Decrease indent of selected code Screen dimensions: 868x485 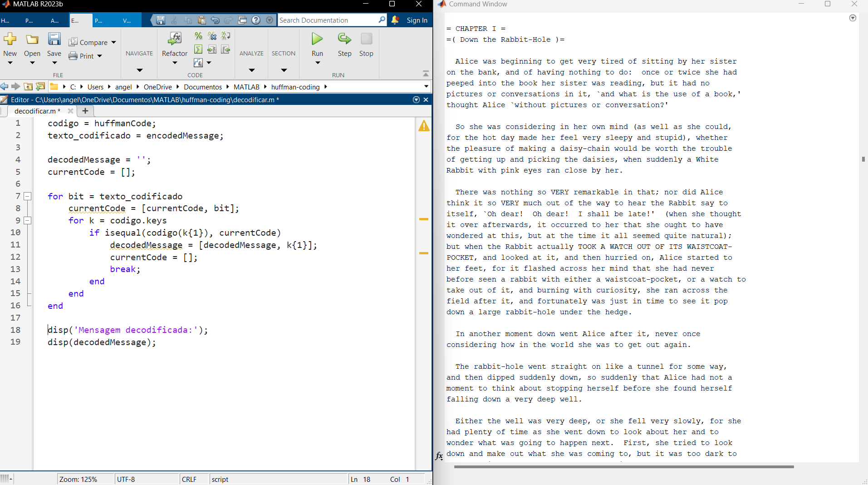(226, 49)
